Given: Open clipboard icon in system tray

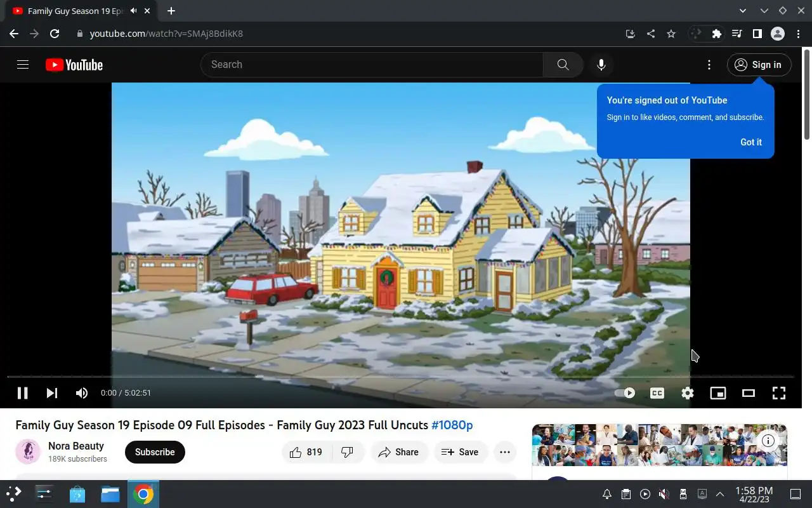Looking at the screenshot, I should click(626, 494).
